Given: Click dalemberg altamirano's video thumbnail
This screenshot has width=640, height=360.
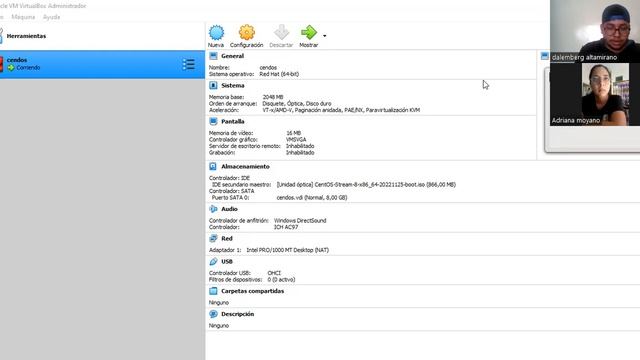Looking at the screenshot, I should click(x=595, y=31).
